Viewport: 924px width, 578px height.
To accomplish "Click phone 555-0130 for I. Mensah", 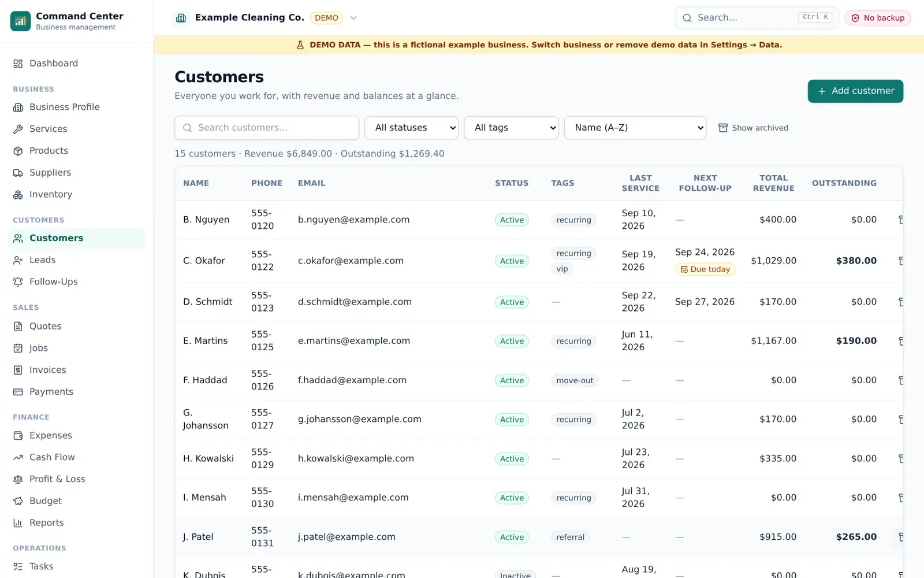I will (x=262, y=498).
